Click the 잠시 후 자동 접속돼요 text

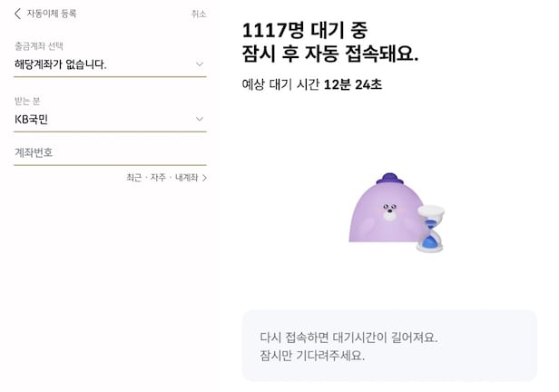click(330, 54)
